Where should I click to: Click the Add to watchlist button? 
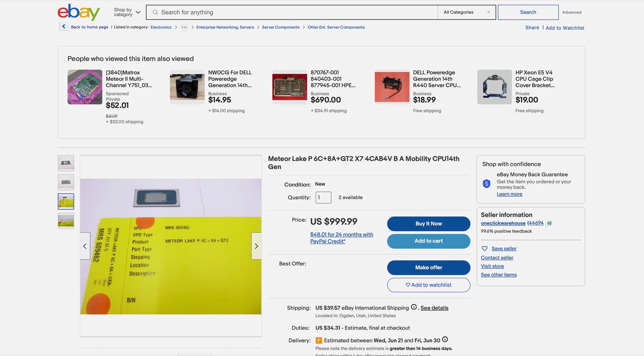(429, 285)
